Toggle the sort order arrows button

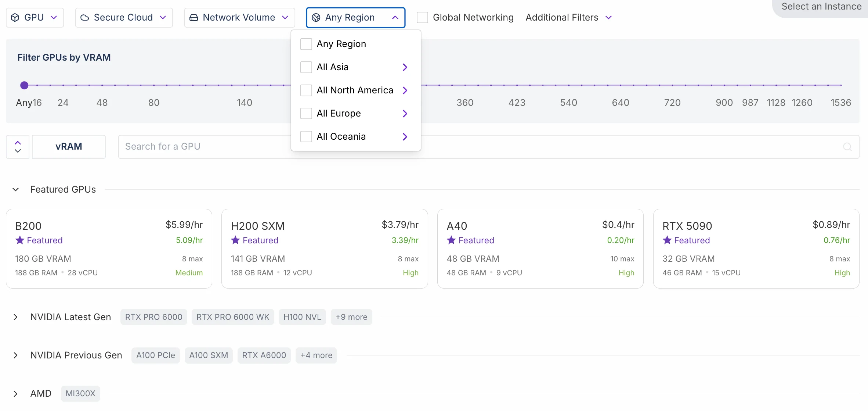18,147
